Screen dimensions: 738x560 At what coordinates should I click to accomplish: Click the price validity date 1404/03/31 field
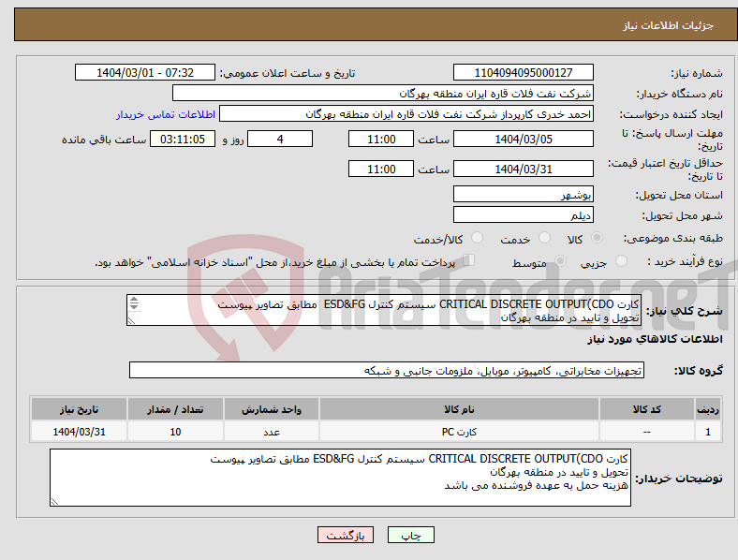523,169
